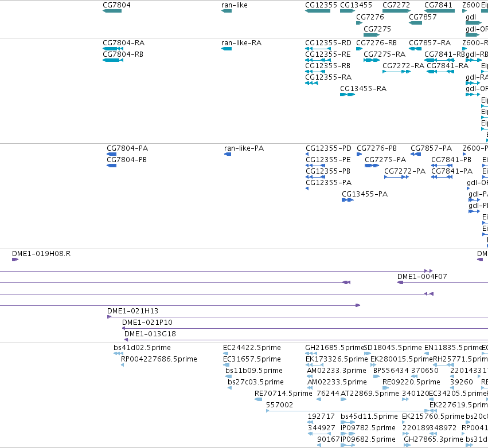Viewport: 488px width, 448px height.
Task: Select the GH21685.5prime EST label
Action: coord(334,348)
